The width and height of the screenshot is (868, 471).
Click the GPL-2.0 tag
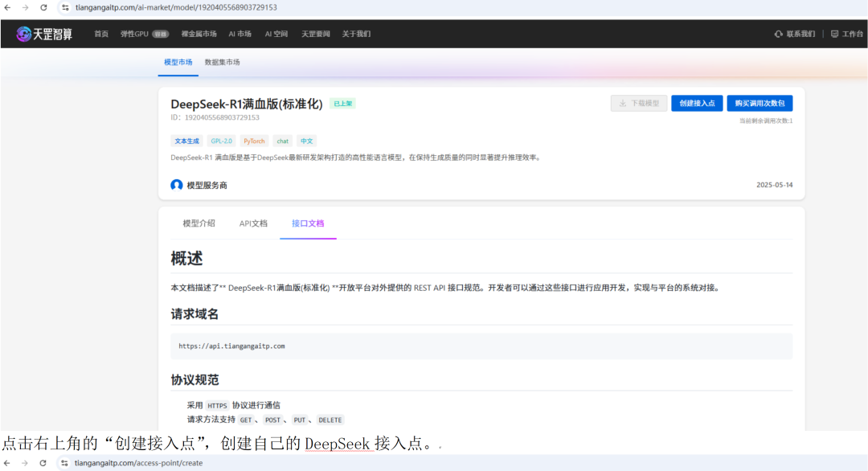click(222, 141)
